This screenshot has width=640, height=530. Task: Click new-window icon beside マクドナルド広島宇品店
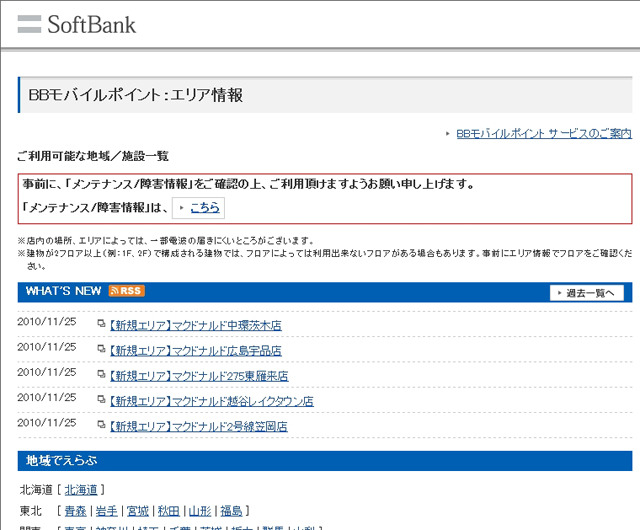pyautogui.click(x=101, y=349)
